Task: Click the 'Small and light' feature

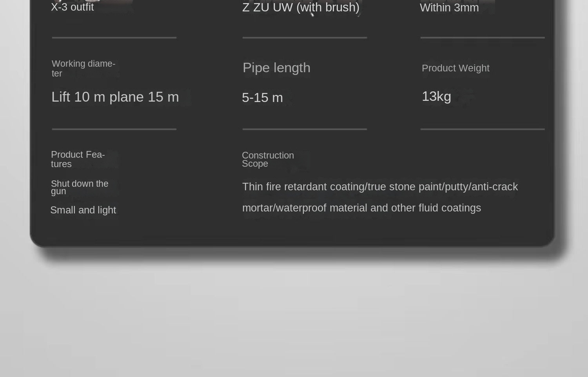Action: click(83, 210)
